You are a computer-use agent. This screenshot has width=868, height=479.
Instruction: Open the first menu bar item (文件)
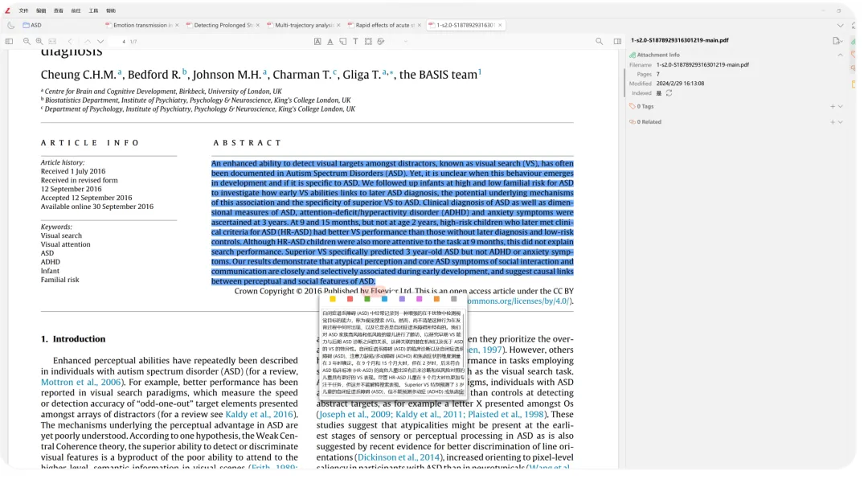[x=23, y=10]
